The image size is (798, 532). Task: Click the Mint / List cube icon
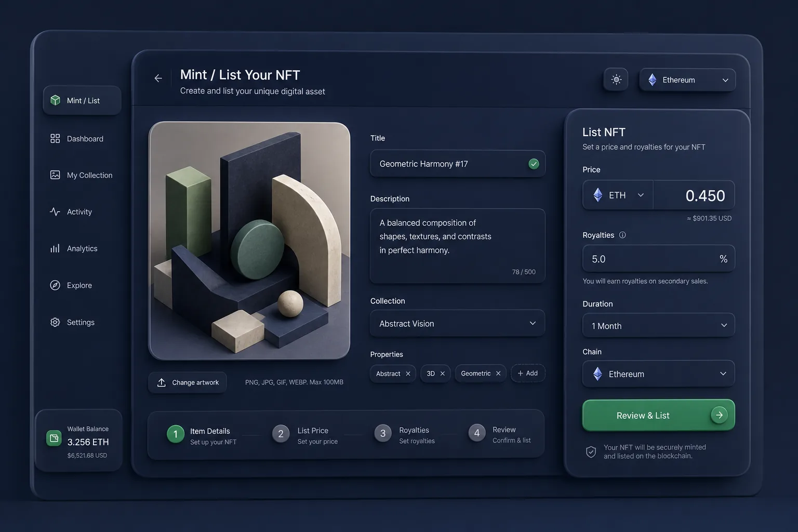(55, 100)
